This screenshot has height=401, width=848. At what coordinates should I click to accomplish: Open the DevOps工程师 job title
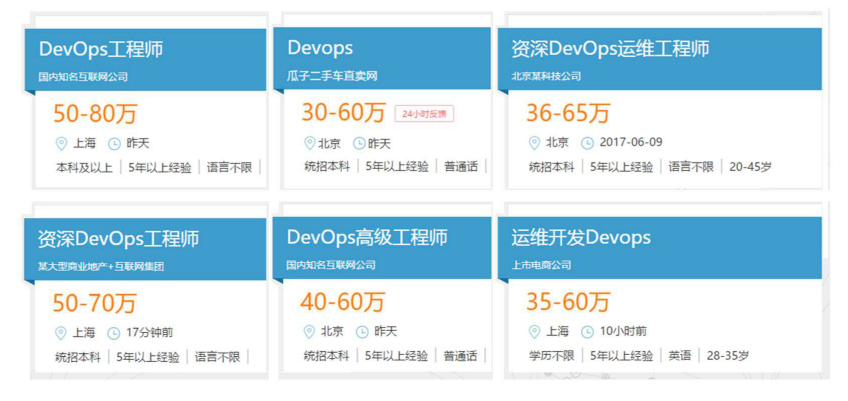tap(100, 49)
